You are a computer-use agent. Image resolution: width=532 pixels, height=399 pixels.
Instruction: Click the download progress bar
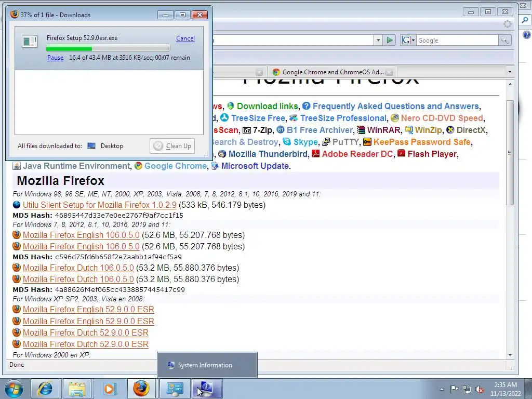[108, 48]
